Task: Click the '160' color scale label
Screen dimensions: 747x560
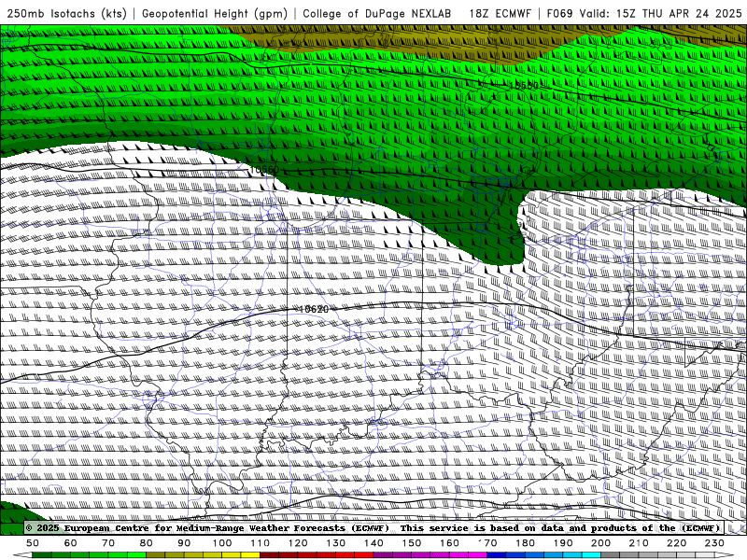Action: coord(450,543)
